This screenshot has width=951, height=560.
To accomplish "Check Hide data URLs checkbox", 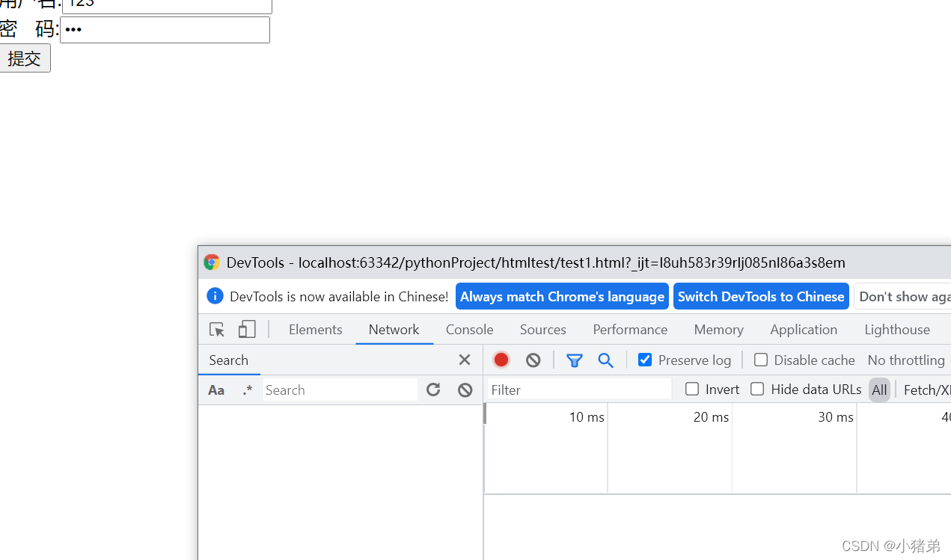I will click(757, 389).
